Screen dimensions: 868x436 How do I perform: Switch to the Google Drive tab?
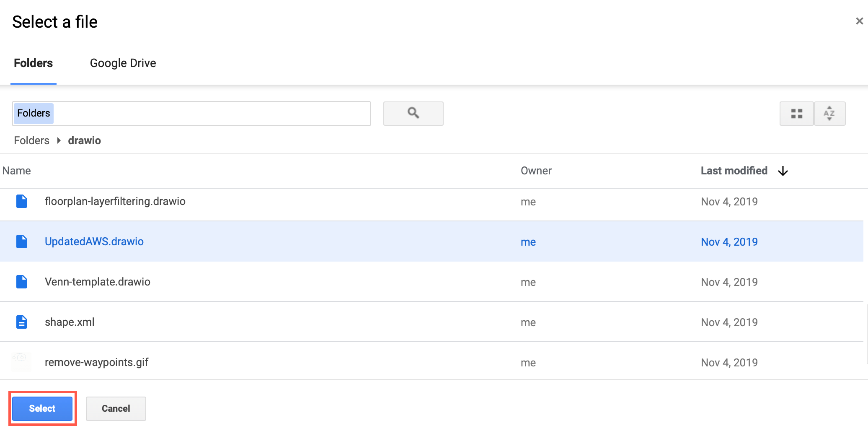click(122, 63)
